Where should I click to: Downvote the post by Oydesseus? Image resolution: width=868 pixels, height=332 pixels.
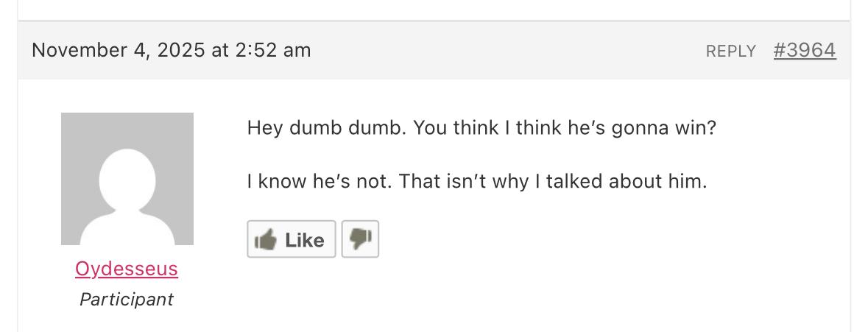(x=360, y=239)
